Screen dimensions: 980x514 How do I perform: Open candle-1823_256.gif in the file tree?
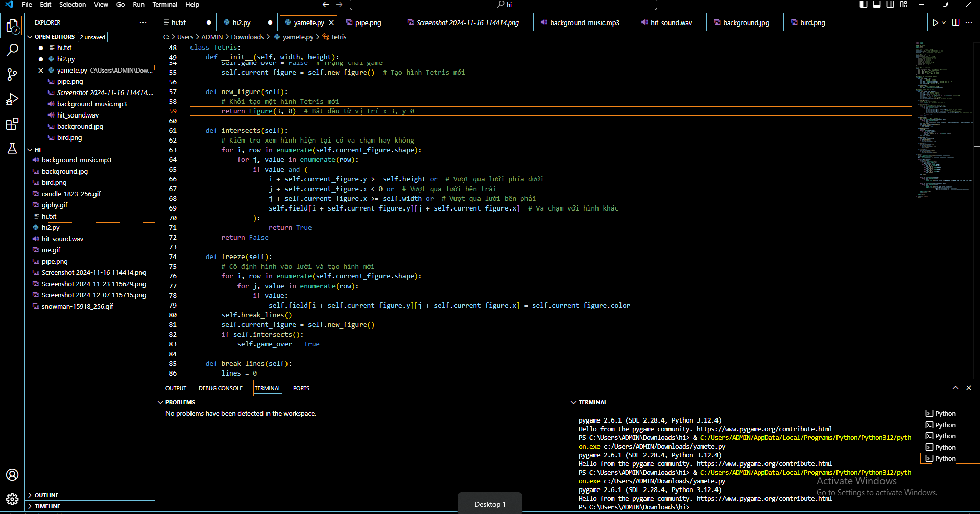[90, 194]
